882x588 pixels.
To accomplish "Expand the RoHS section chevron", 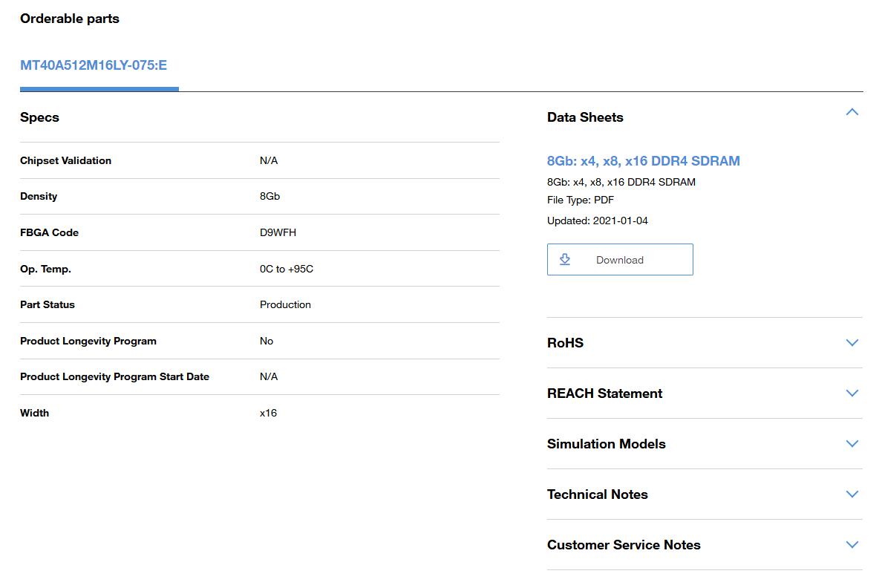I will 852,343.
